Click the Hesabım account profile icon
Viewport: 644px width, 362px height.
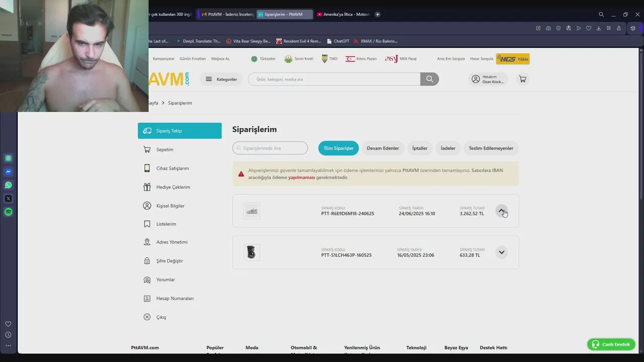tap(475, 79)
